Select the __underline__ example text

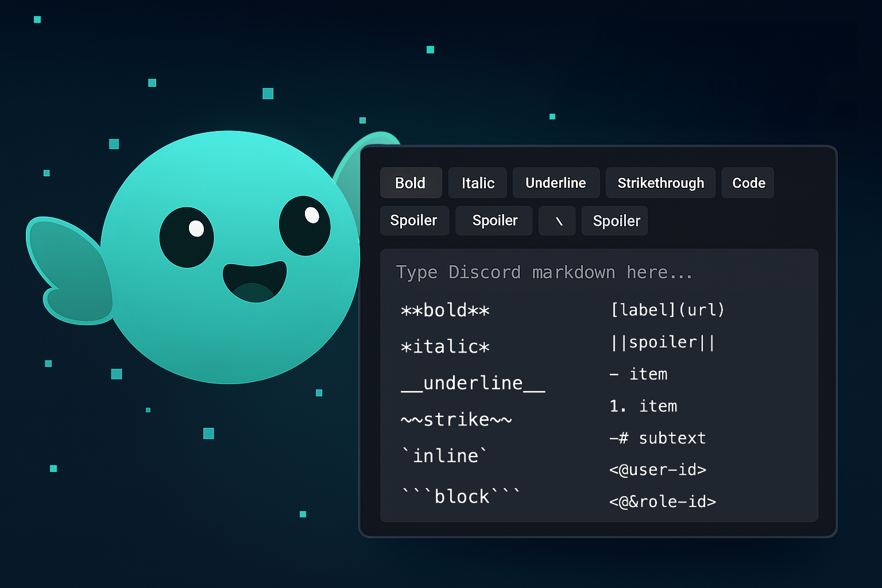[473, 383]
